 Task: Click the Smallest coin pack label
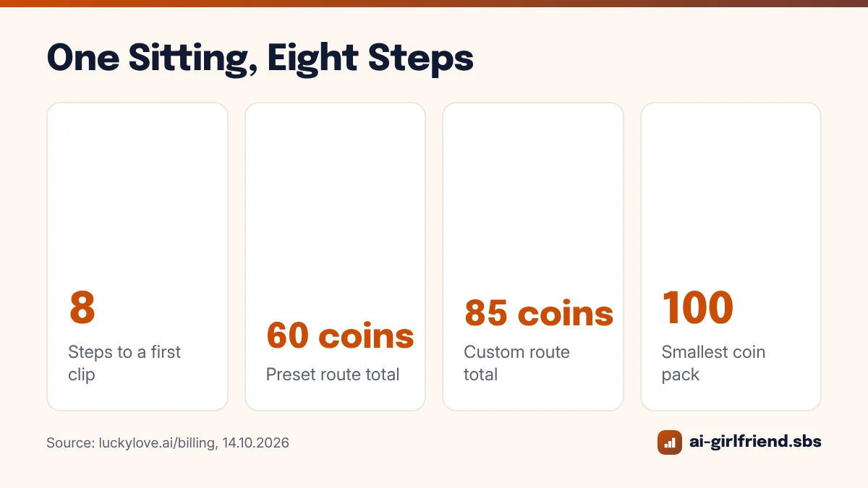[713, 363]
